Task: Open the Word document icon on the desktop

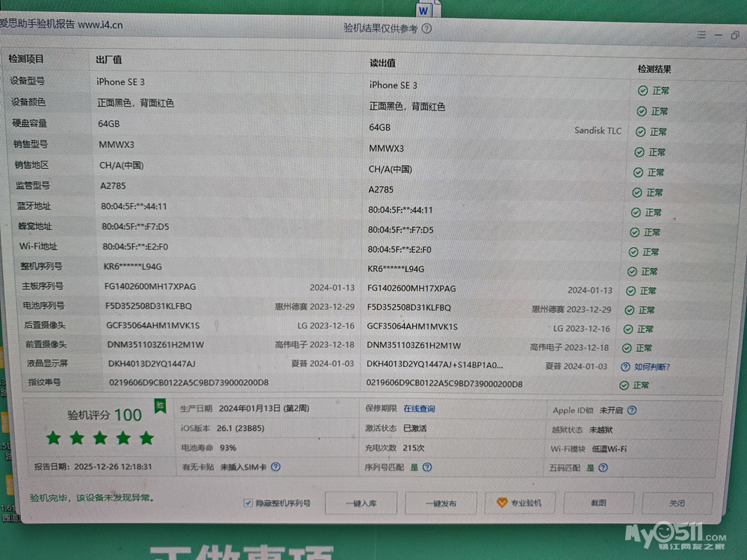Action: 424,10
